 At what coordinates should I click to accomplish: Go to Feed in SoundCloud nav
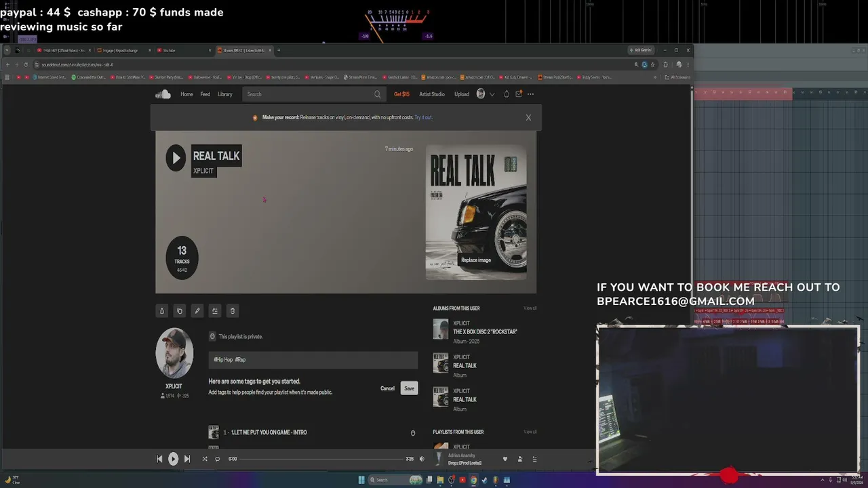[205, 94]
